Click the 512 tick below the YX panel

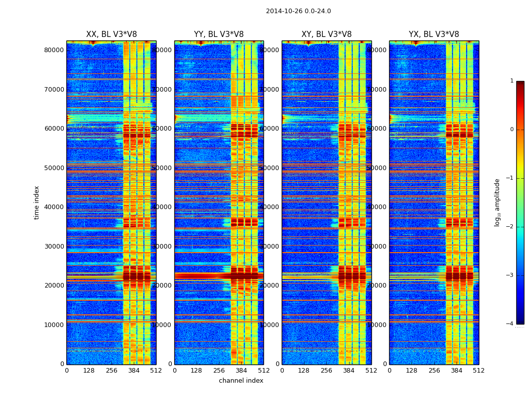(x=479, y=371)
